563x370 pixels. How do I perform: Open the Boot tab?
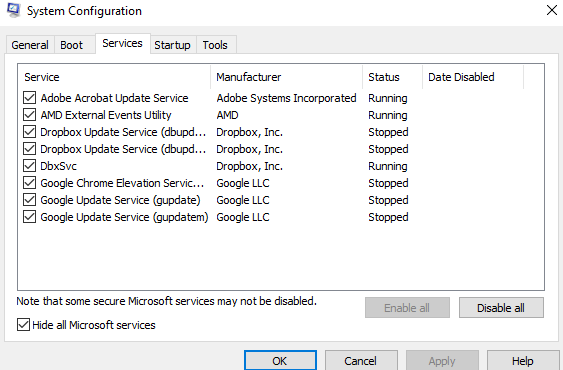pos(71,45)
